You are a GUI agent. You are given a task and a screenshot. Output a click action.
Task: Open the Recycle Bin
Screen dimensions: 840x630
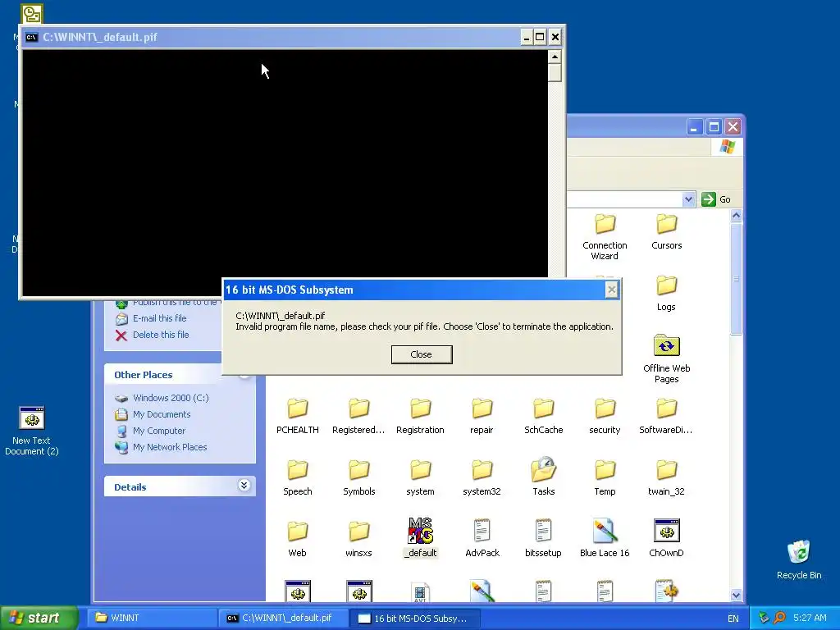tap(799, 559)
